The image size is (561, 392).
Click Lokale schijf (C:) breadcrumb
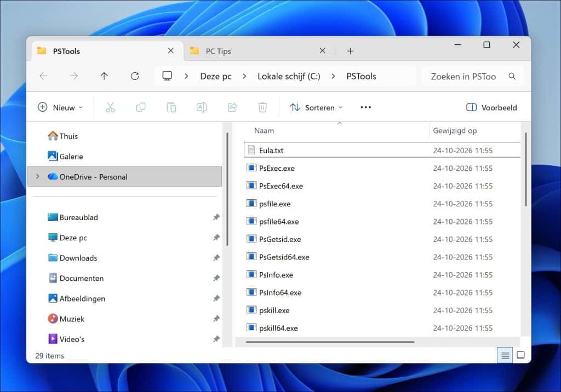coord(289,76)
